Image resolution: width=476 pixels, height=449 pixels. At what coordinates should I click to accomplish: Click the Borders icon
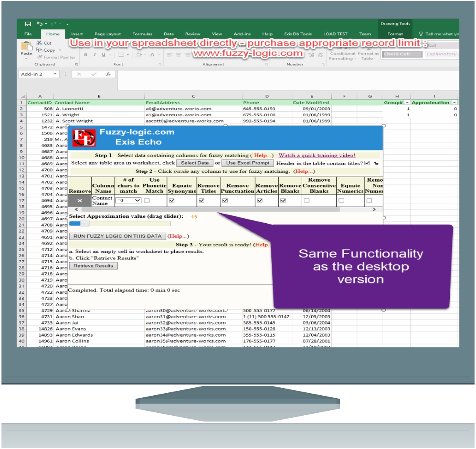(x=121, y=55)
